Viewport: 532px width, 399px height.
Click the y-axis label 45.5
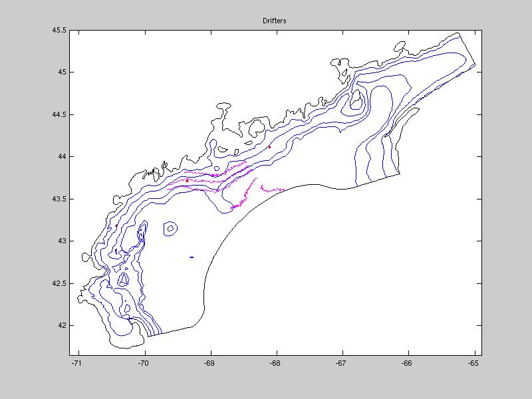tap(59, 30)
